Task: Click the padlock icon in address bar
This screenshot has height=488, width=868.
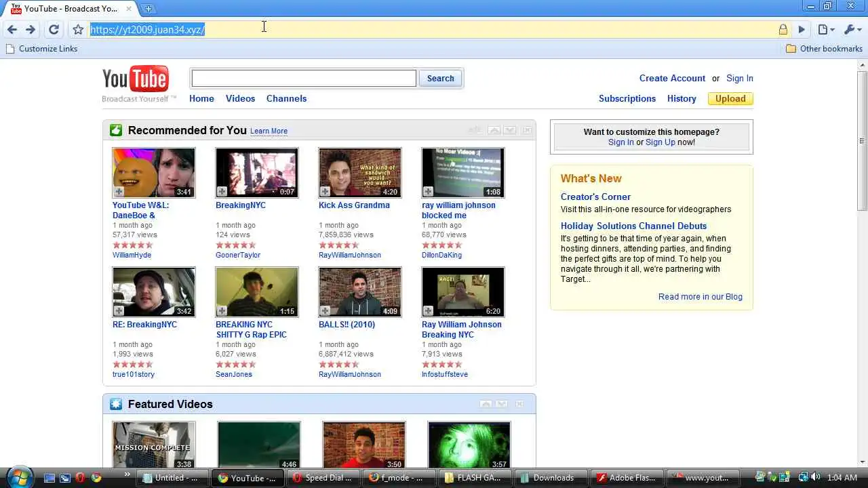Action: (x=783, y=29)
